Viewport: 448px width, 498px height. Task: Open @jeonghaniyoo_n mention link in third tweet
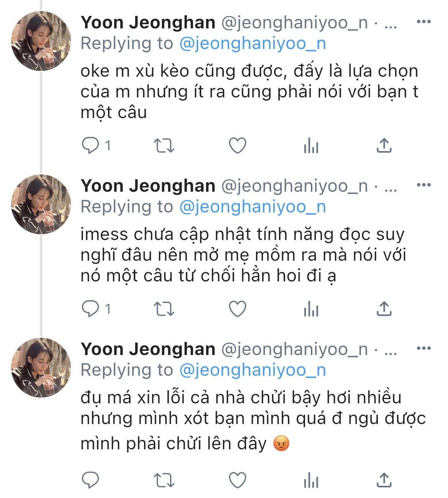(253, 370)
